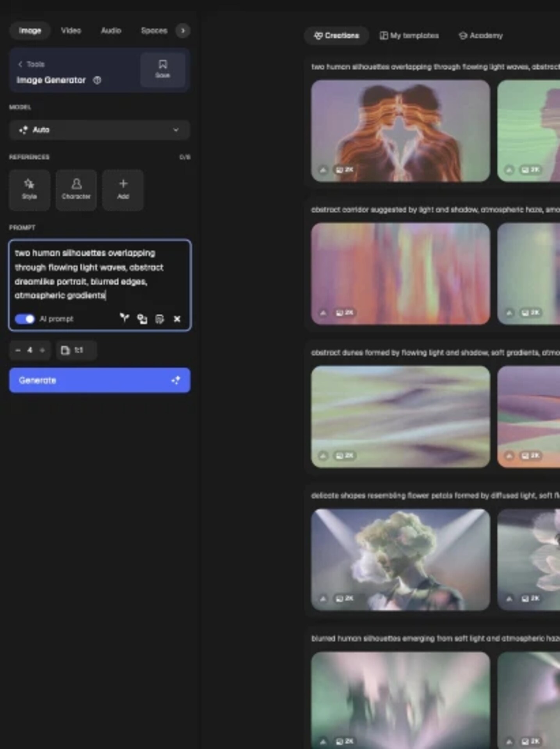Toggle the AI prompt switch off
The image size is (560, 749).
[x=25, y=319]
